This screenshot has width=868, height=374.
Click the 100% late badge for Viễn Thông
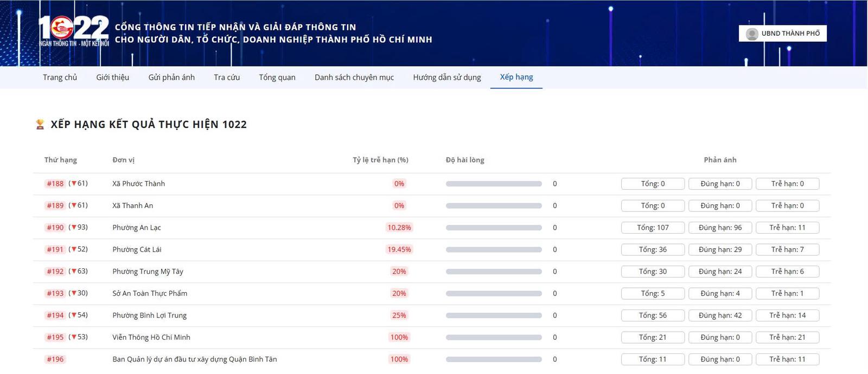[399, 337]
